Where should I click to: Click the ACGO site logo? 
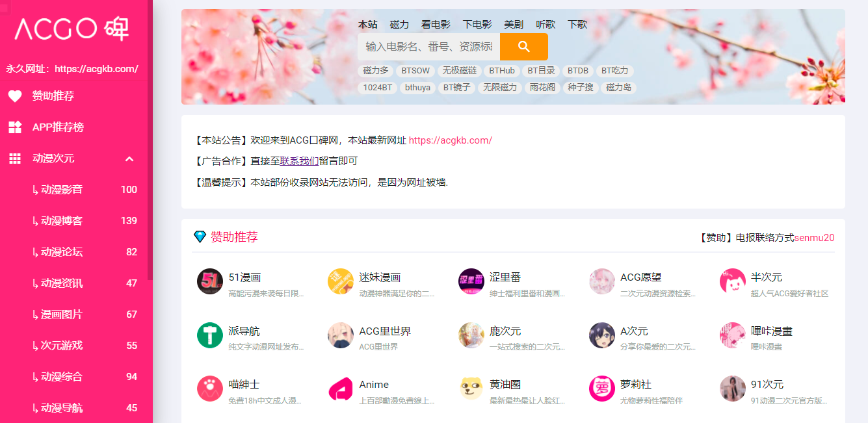[72, 29]
